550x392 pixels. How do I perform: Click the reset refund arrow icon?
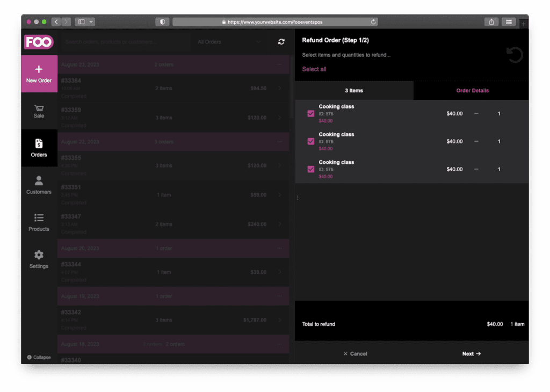coord(514,54)
